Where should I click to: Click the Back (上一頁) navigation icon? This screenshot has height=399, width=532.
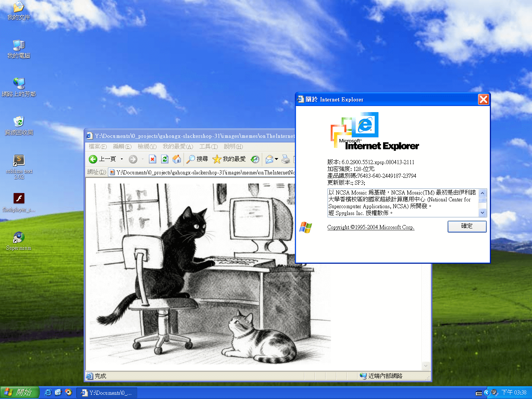pos(93,159)
